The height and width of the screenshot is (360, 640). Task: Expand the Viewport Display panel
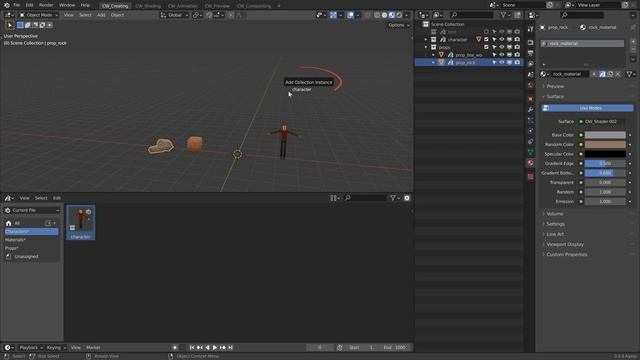[x=564, y=244]
